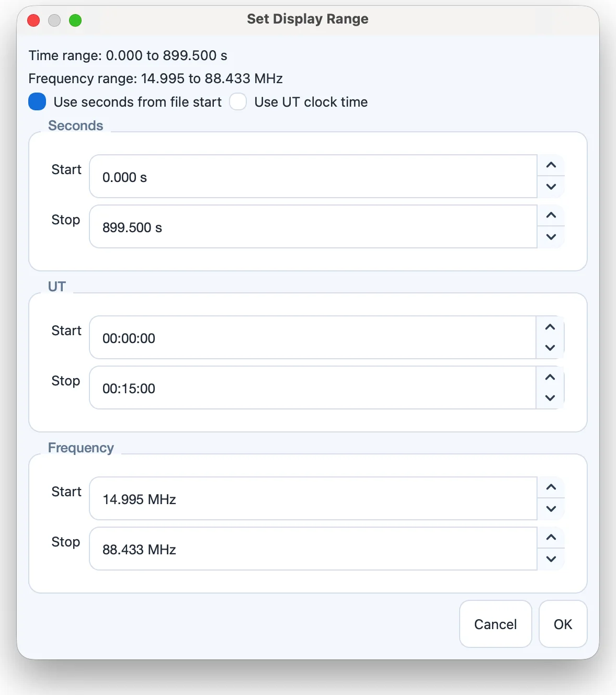Image resolution: width=616 pixels, height=695 pixels.
Task: Close the Set Display Range window
Action: pyautogui.click(x=33, y=20)
